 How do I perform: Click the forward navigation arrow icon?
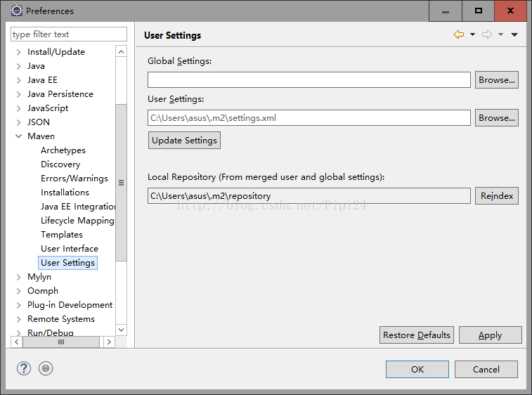(487, 34)
